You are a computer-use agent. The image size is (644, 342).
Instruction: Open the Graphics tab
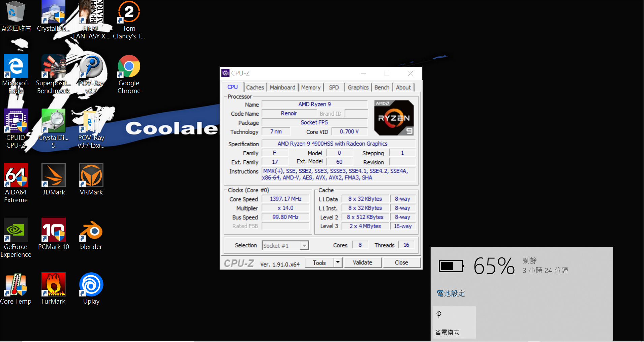pos(358,87)
